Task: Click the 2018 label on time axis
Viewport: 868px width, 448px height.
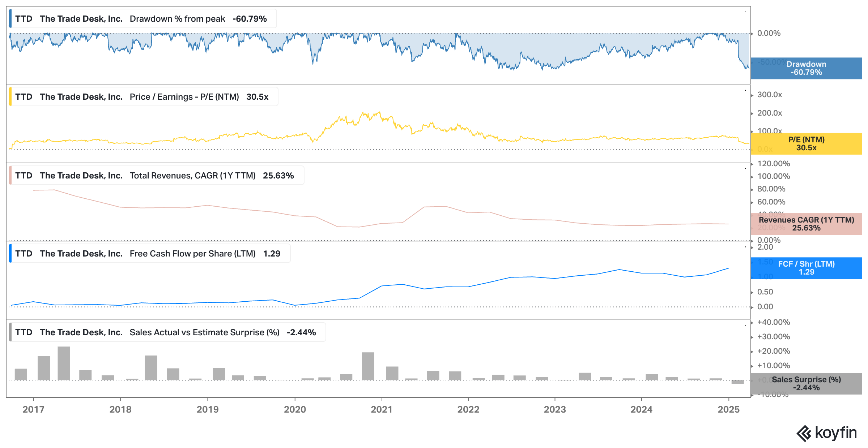Action: 120,409
